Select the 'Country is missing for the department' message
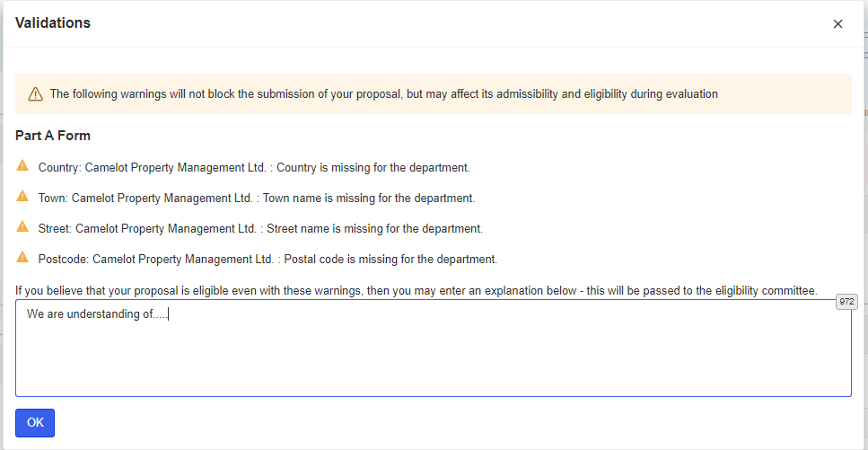The width and height of the screenshot is (868, 450). 378,168
